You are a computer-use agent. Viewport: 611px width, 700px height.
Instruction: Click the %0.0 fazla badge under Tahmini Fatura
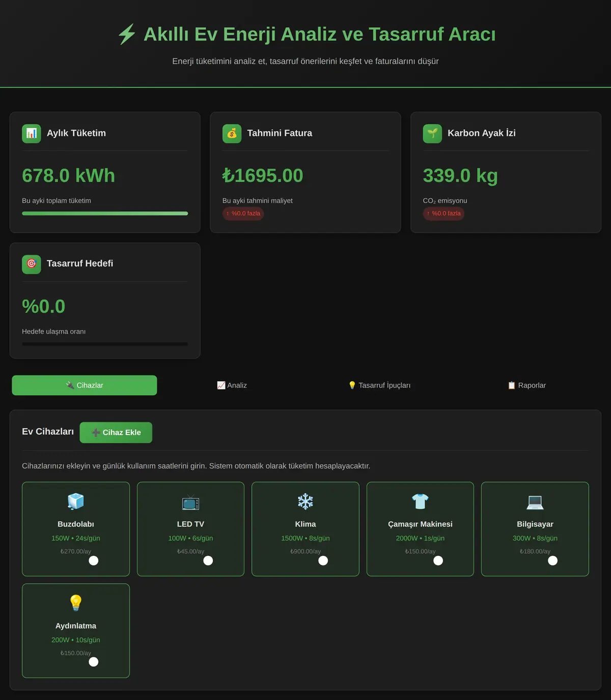(x=243, y=213)
